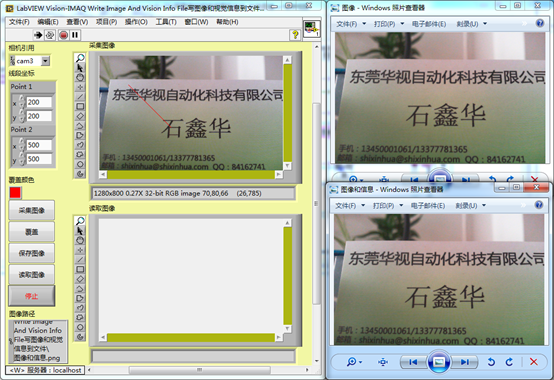Select the Zoom tool in upper image palette

pyautogui.click(x=80, y=58)
